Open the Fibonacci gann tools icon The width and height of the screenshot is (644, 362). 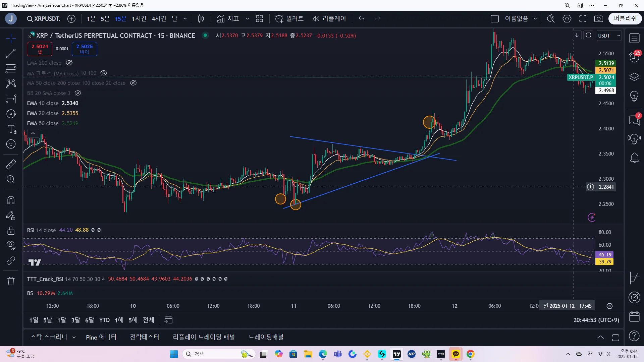(11, 68)
